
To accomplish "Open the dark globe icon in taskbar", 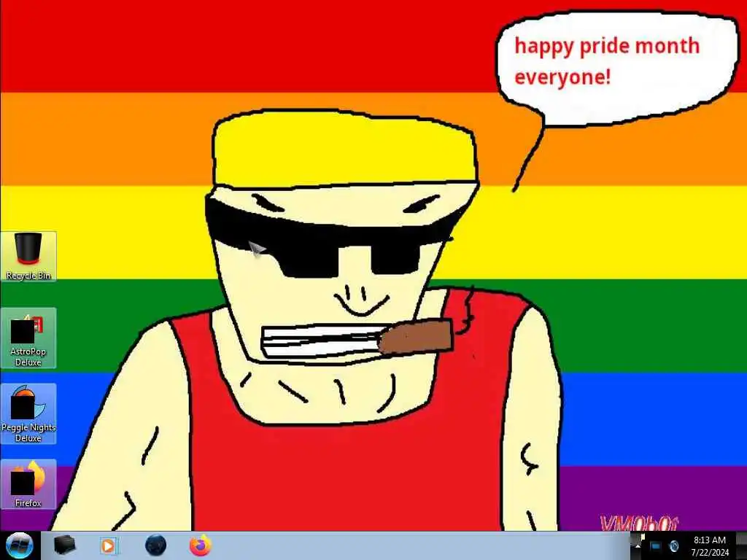I will click(156, 545).
